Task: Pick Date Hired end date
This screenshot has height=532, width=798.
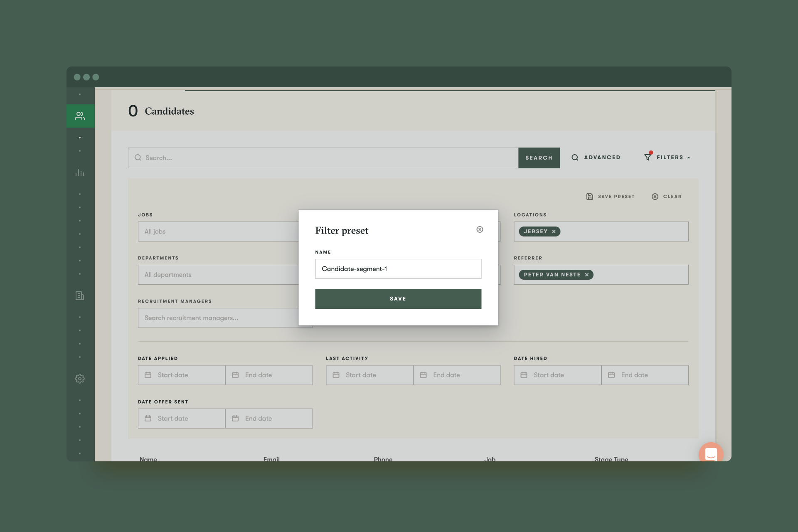Action: [x=645, y=375]
